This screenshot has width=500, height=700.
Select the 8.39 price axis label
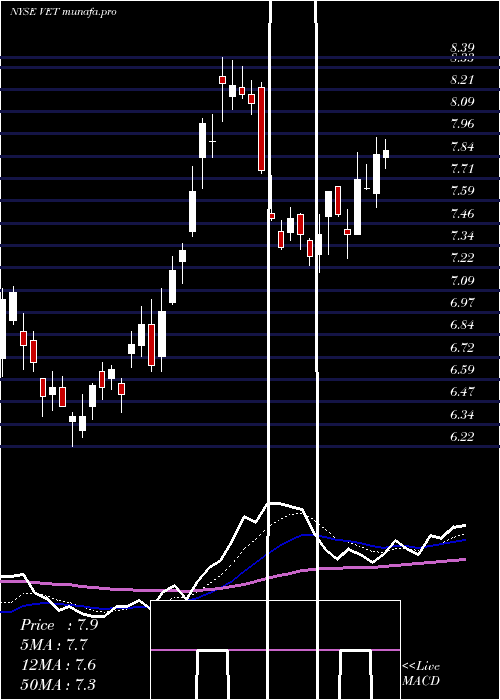coord(462,48)
